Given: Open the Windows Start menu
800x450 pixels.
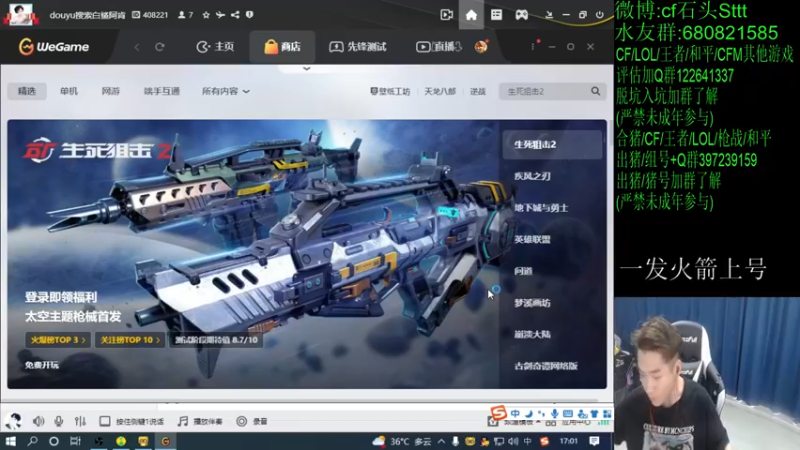Looking at the screenshot, I should tap(10, 441).
